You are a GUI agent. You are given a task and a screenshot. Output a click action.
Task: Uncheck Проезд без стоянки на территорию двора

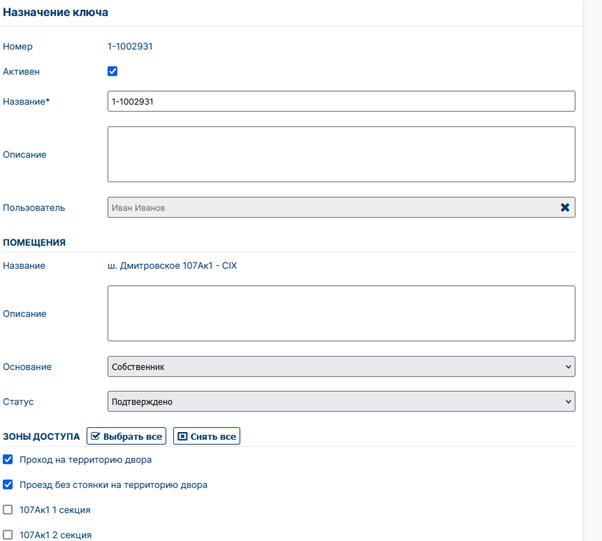pos(8,485)
